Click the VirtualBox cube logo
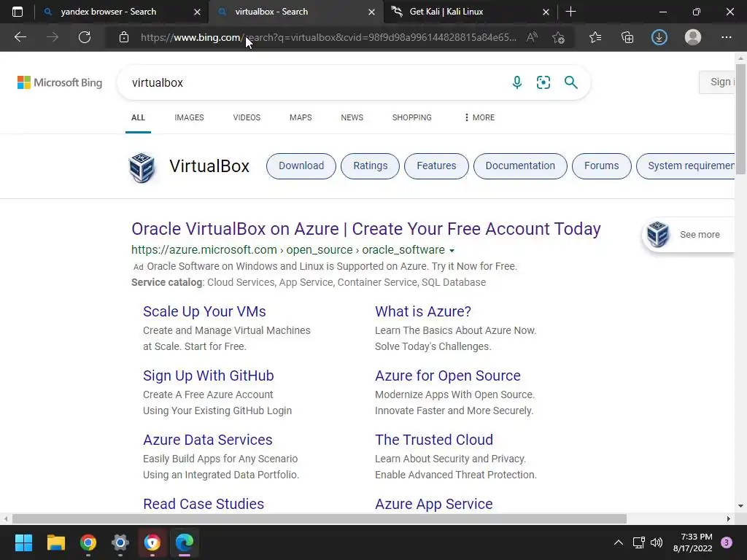 click(x=142, y=168)
